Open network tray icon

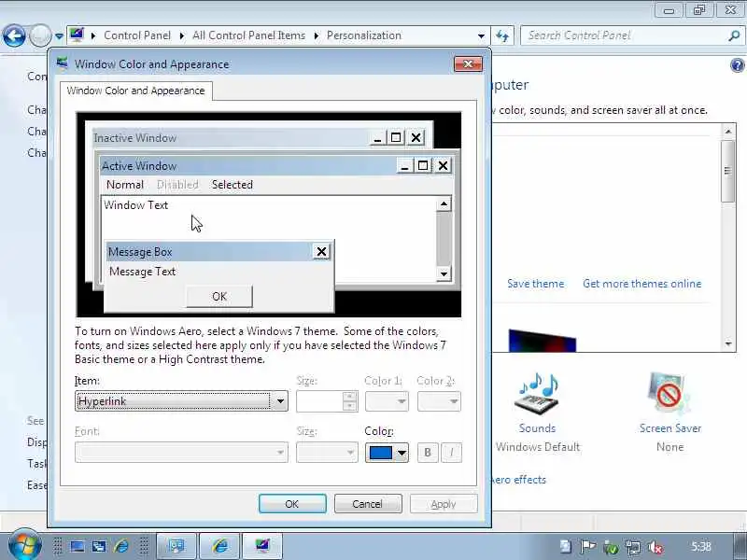633,547
